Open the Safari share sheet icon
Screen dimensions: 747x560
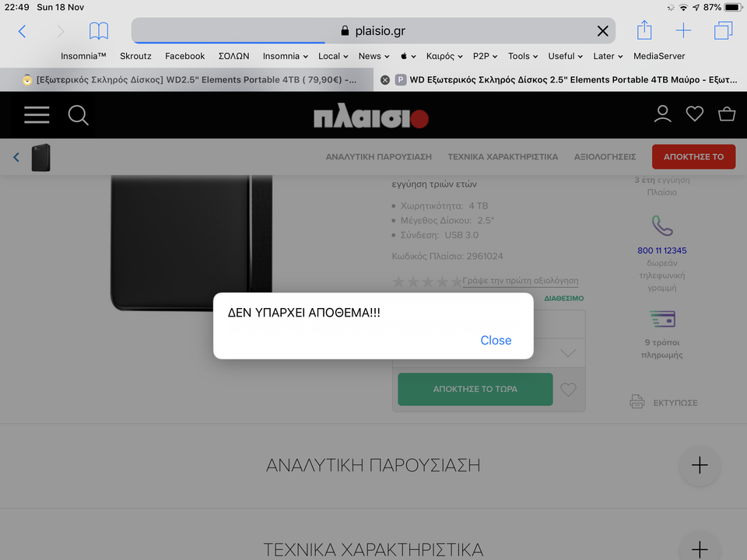[644, 30]
